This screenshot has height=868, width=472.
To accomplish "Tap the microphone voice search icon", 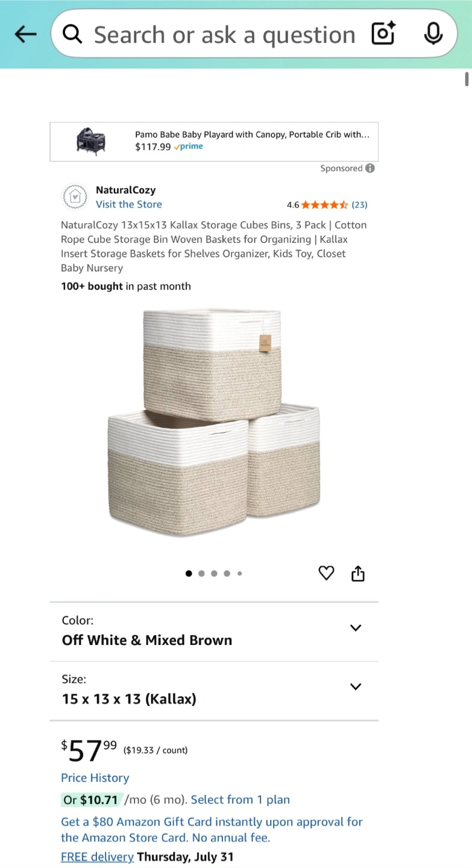I will tap(433, 34).
